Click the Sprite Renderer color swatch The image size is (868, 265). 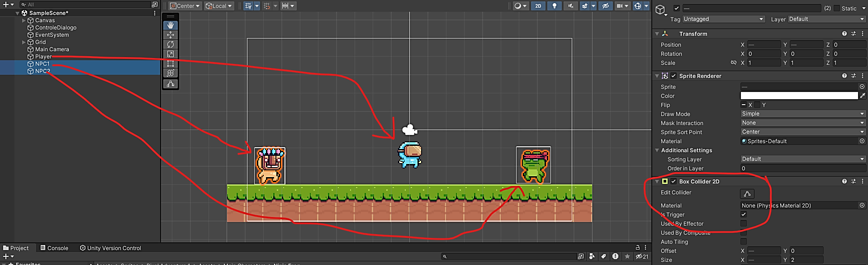[799, 96]
